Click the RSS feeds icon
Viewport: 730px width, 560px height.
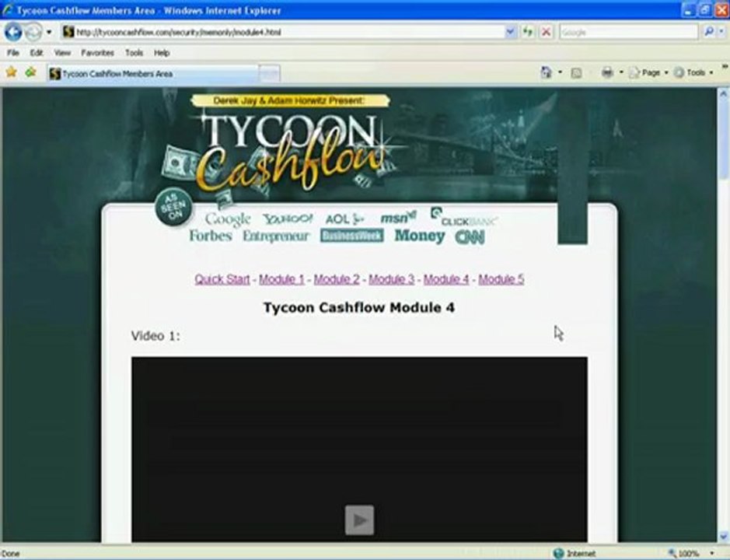point(576,72)
